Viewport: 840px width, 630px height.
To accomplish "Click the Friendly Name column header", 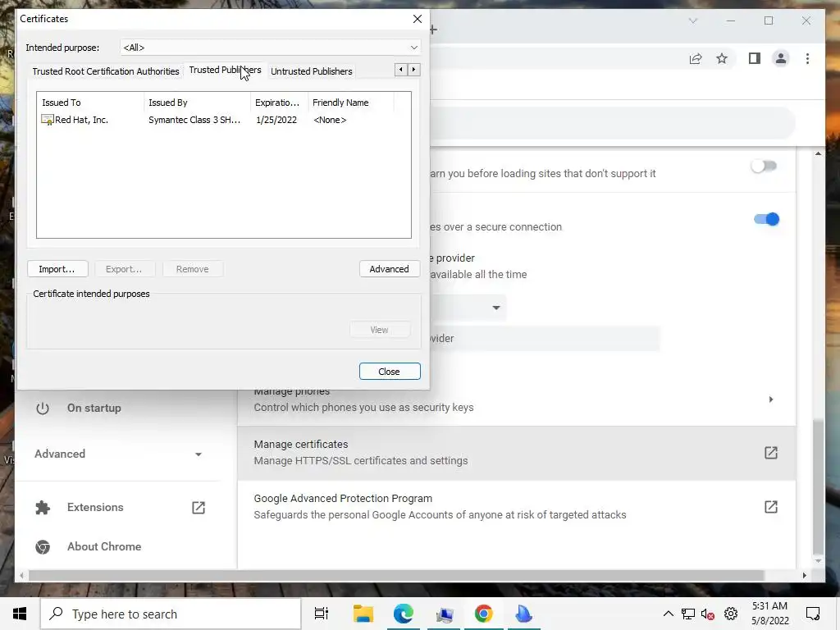I will pos(351,103).
